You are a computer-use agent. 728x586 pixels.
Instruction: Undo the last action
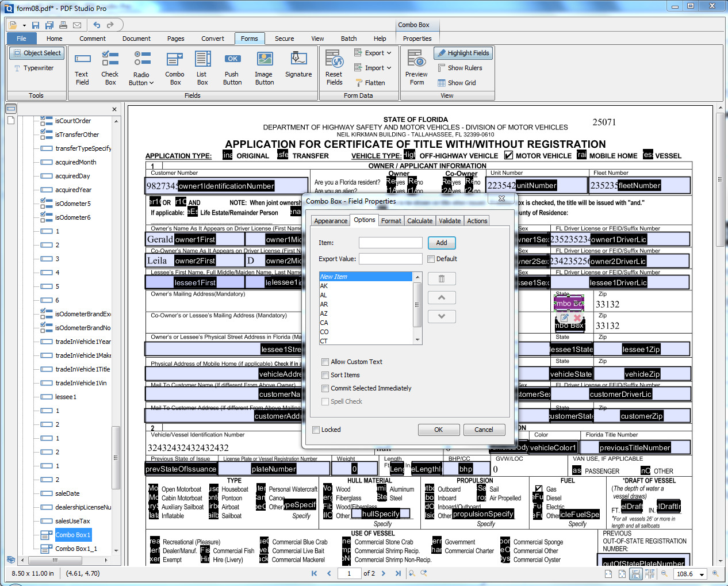pyautogui.click(x=97, y=25)
